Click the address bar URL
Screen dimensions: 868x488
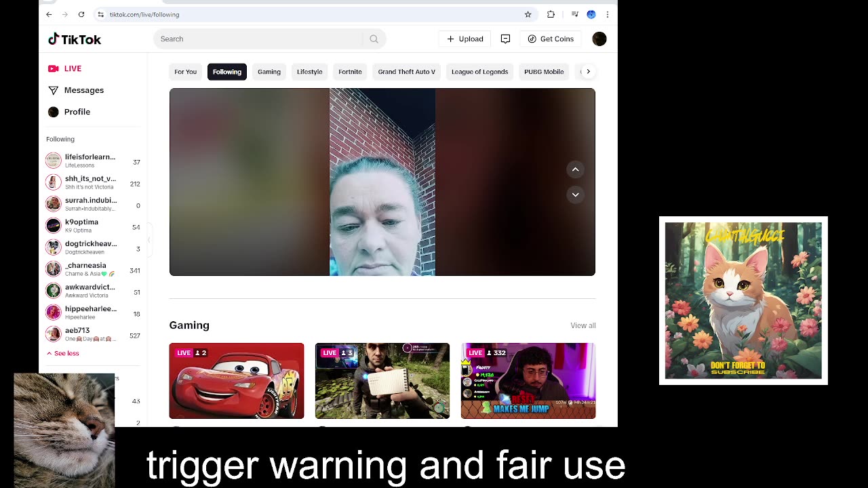tap(144, 14)
